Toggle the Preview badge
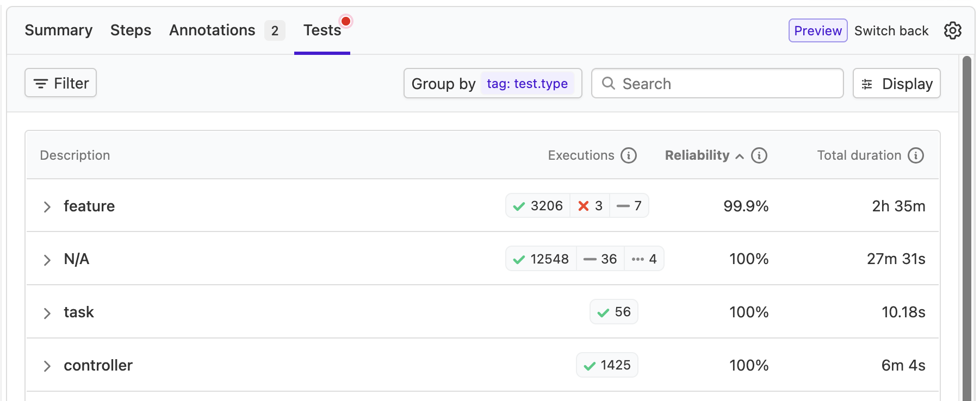 pos(817,30)
